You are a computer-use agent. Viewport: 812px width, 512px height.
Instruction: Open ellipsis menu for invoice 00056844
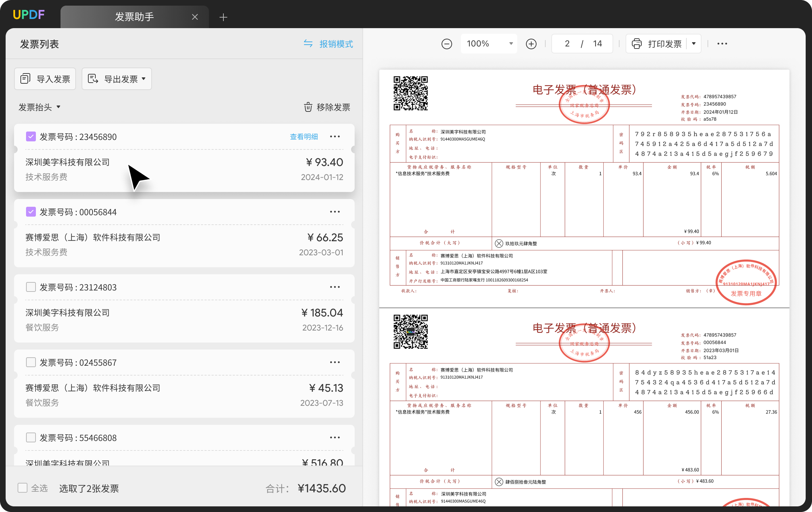[335, 212]
